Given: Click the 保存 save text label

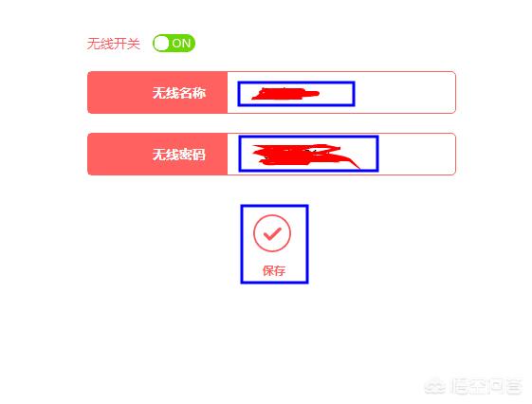Looking at the screenshot, I should [274, 270].
